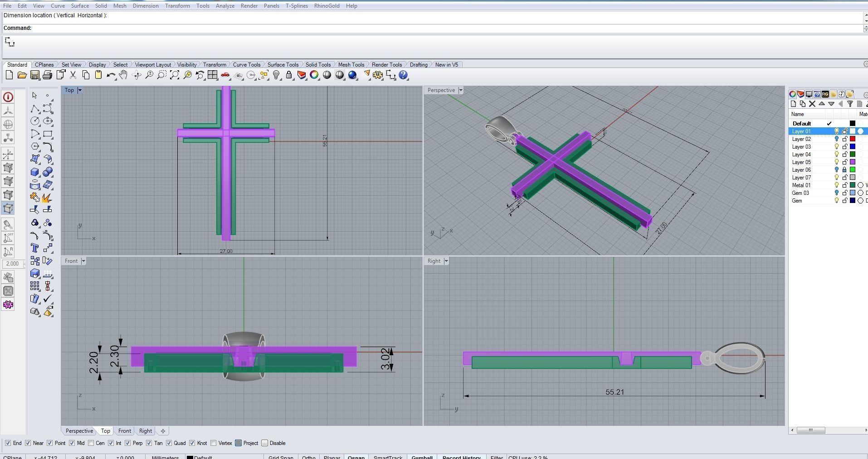Screen dimensions: 868x459
Task: Toggle the Mid osnap checkbox
Action: 72,443
